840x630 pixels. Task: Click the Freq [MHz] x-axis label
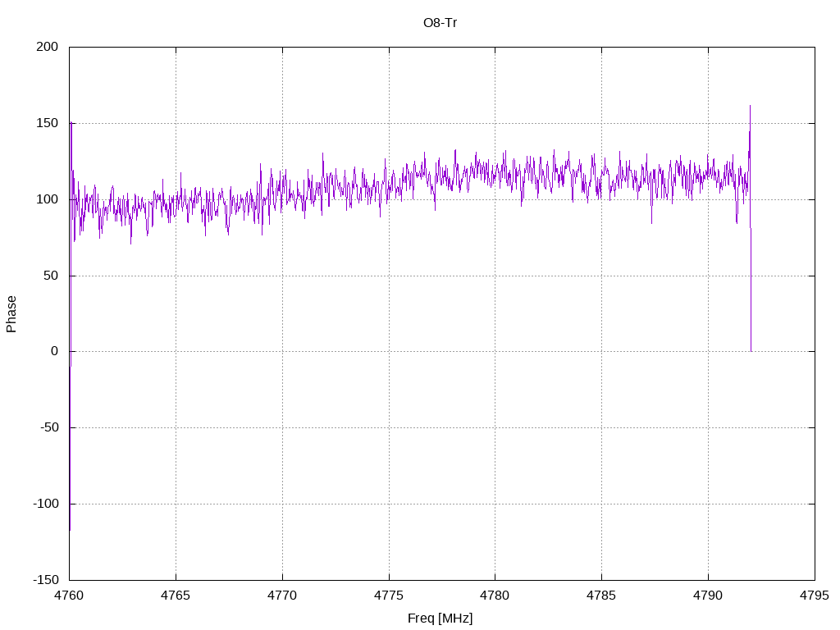coord(440,619)
